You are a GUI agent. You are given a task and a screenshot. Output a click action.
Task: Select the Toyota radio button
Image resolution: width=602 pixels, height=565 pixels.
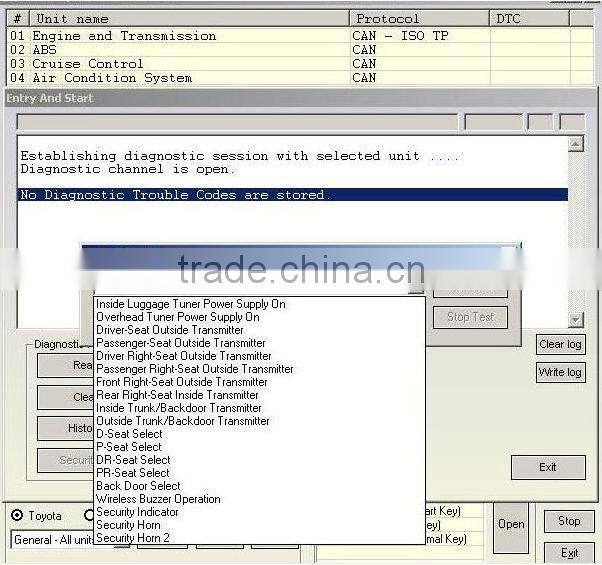pyautogui.click(x=17, y=516)
